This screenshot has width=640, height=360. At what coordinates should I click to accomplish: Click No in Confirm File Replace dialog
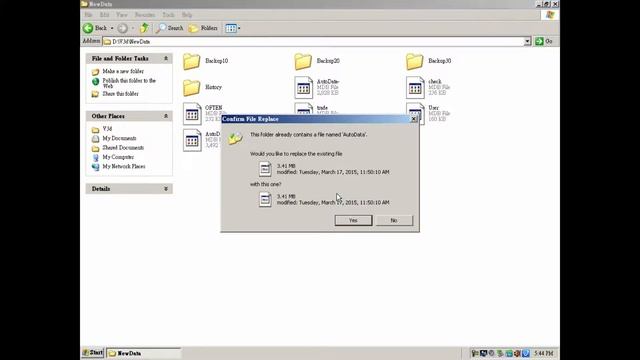coord(394,220)
